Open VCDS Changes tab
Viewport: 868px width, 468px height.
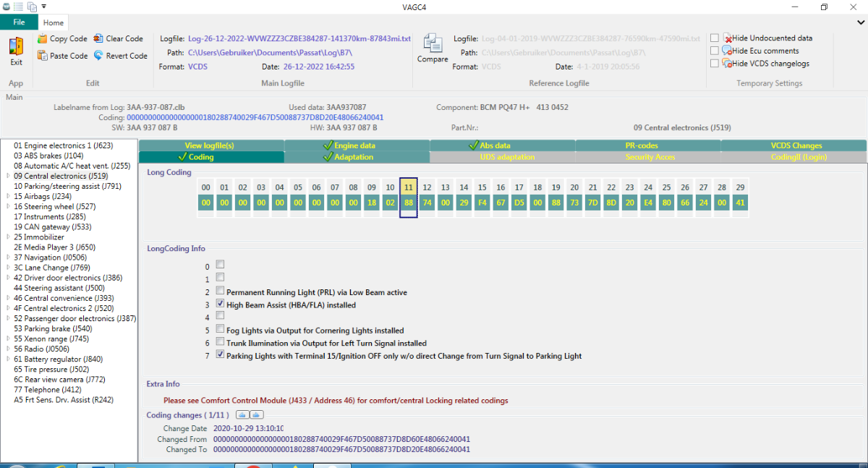(793, 145)
